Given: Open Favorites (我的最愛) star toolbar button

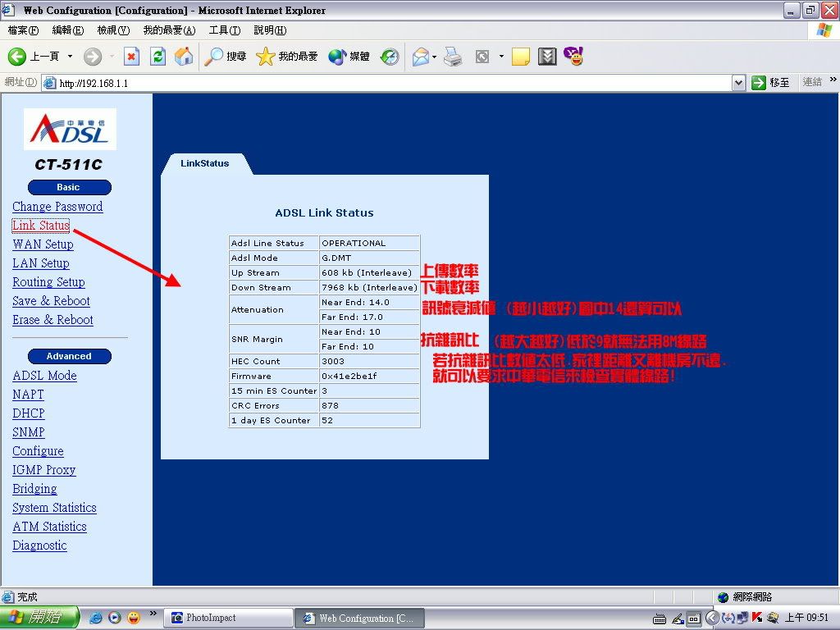Looking at the screenshot, I should coord(286,57).
